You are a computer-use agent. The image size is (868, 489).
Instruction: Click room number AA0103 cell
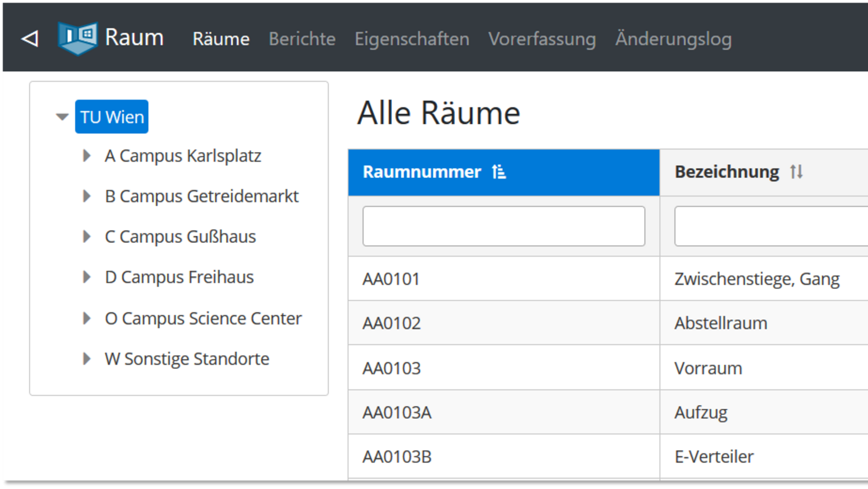[x=504, y=368]
